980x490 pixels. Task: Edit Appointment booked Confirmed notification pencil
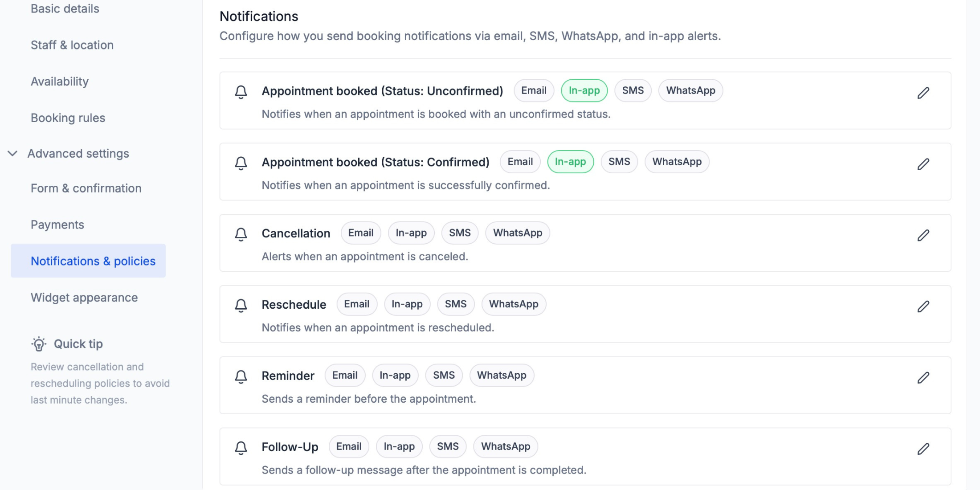(923, 164)
